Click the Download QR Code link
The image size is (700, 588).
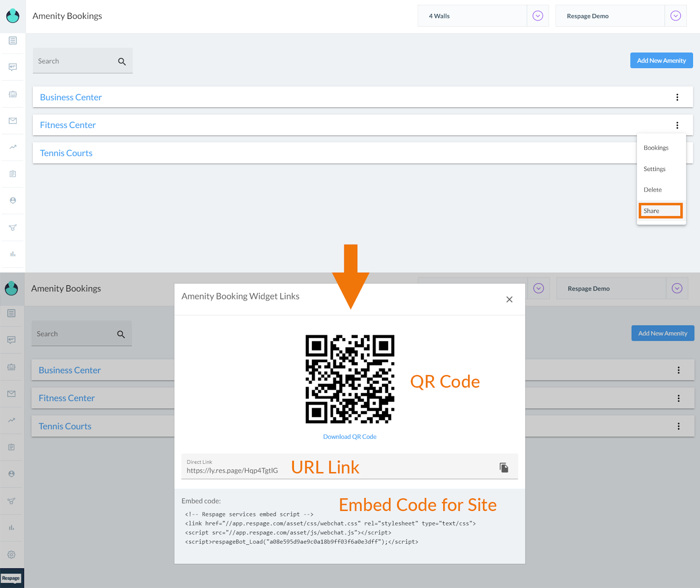pos(350,437)
